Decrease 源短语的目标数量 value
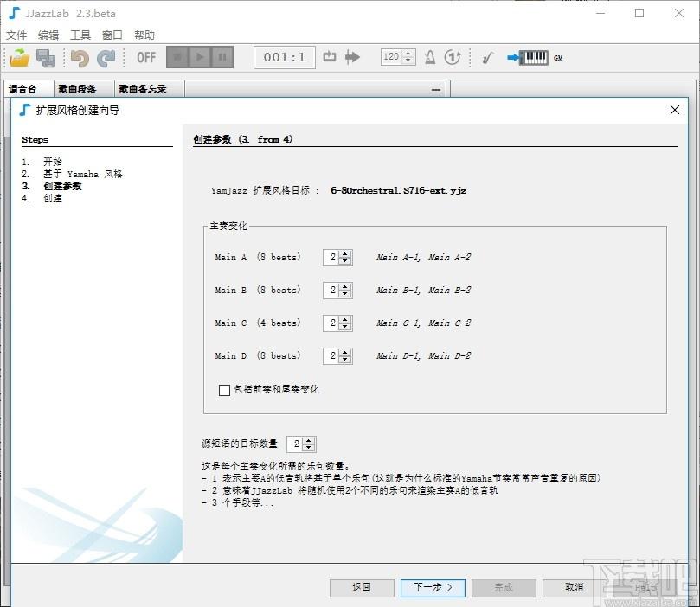700x607 pixels. 309,447
